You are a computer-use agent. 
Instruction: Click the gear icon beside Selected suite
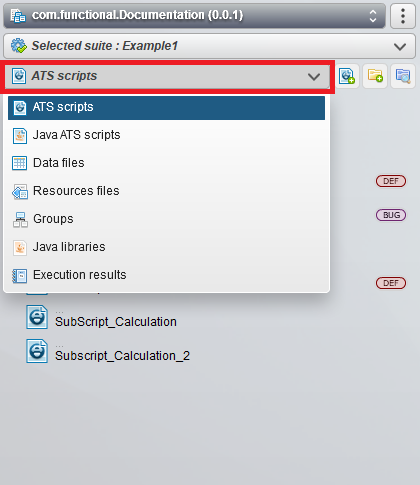click(19, 46)
